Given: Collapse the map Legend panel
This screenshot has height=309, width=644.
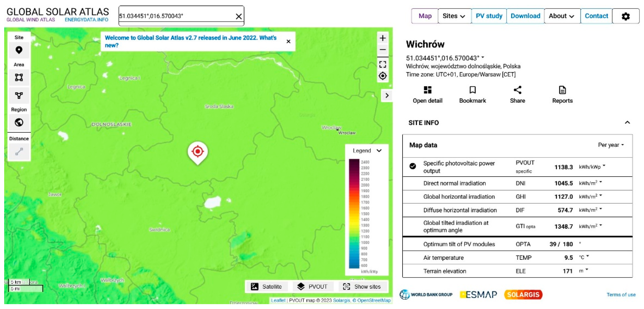Looking at the screenshot, I should tap(379, 151).
